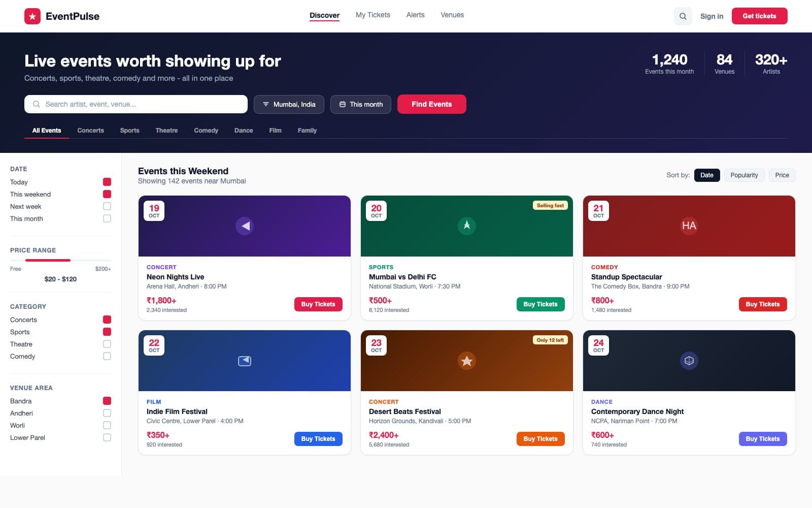
Task: Open the Mumbai, India location dropdown
Action: coord(289,104)
